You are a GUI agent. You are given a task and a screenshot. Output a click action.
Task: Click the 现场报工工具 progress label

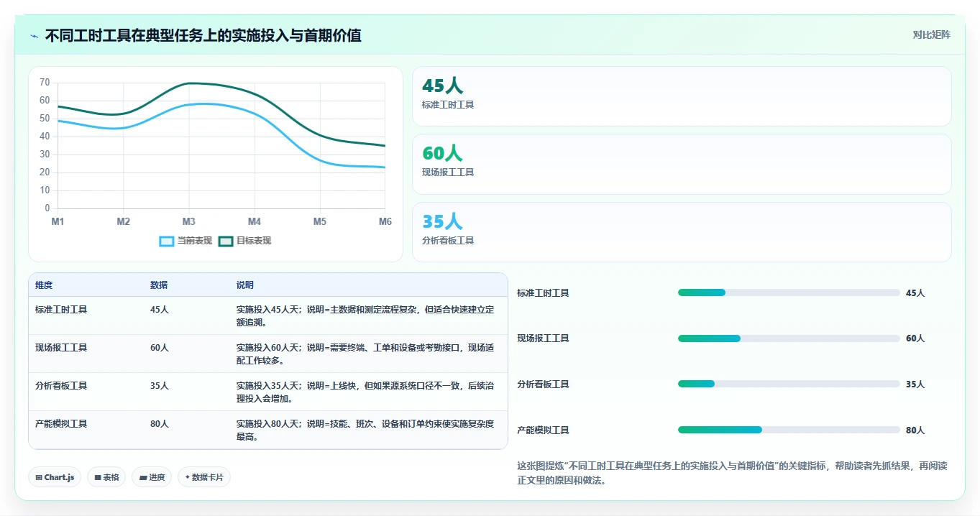point(543,338)
